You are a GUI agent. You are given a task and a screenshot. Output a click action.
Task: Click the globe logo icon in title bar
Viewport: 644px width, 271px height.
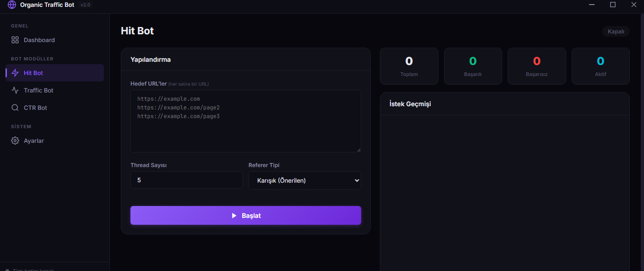12,5
